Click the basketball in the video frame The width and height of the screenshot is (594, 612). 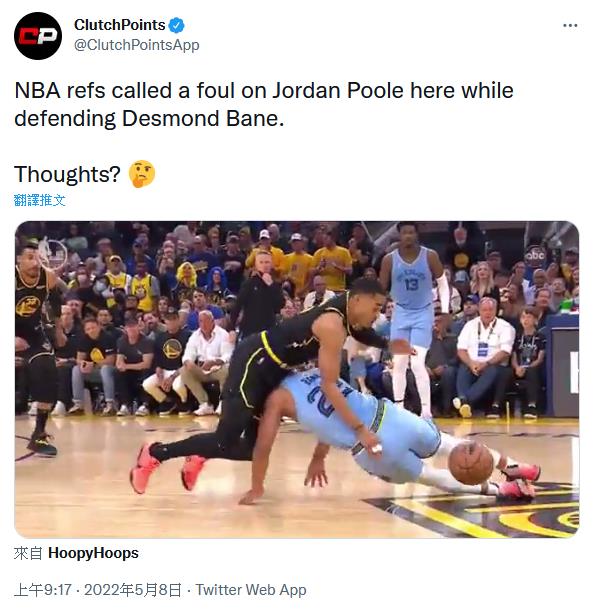tap(471, 463)
